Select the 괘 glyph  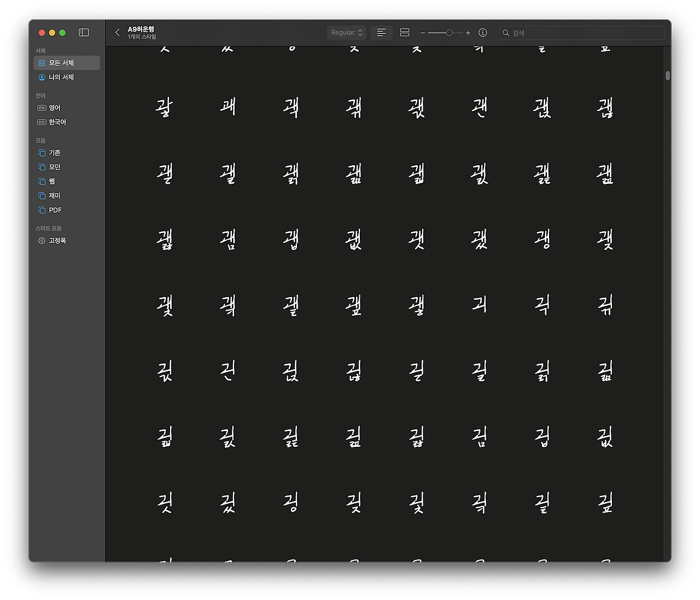(228, 107)
